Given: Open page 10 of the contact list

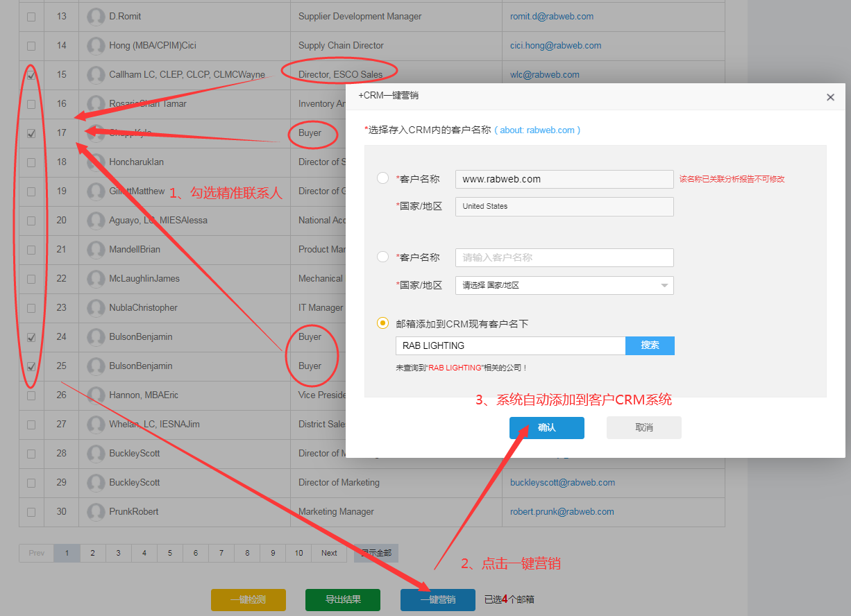Looking at the screenshot, I should [298, 553].
